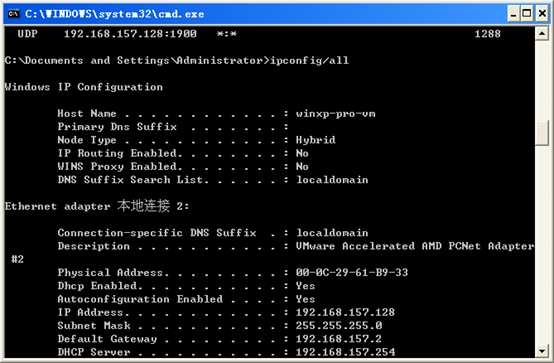Click the Physical Address 00-0C-29-61-B9-33

(x=352, y=272)
